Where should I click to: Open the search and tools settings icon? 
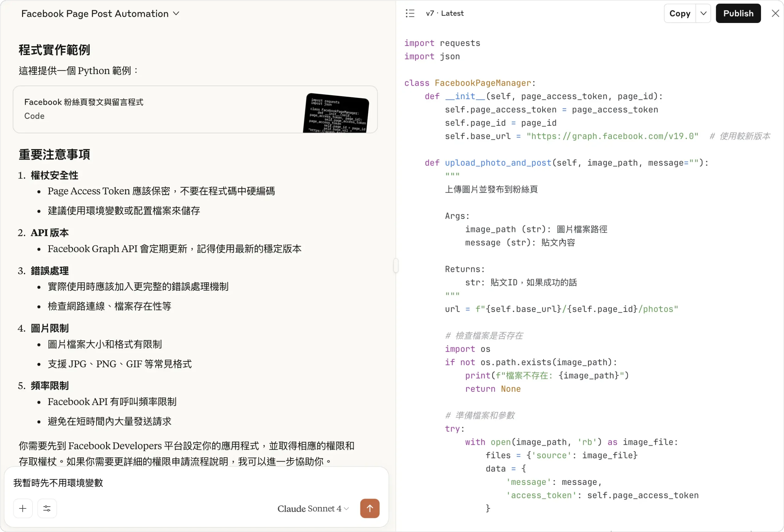(x=47, y=508)
